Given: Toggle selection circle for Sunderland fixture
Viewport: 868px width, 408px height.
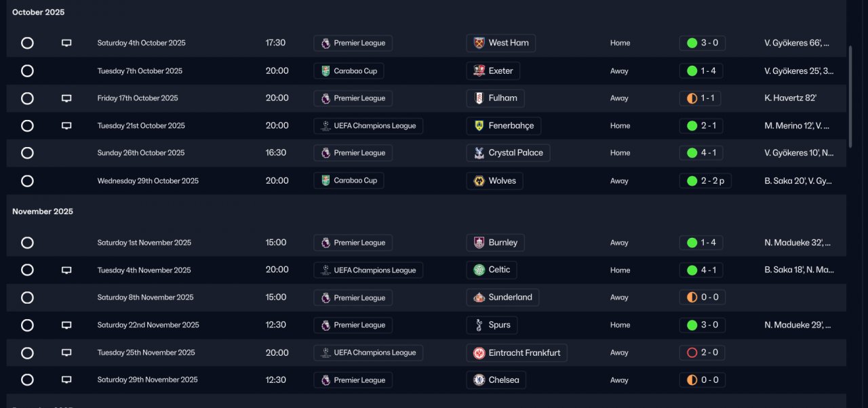Looking at the screenshot, I should point(27,298).
